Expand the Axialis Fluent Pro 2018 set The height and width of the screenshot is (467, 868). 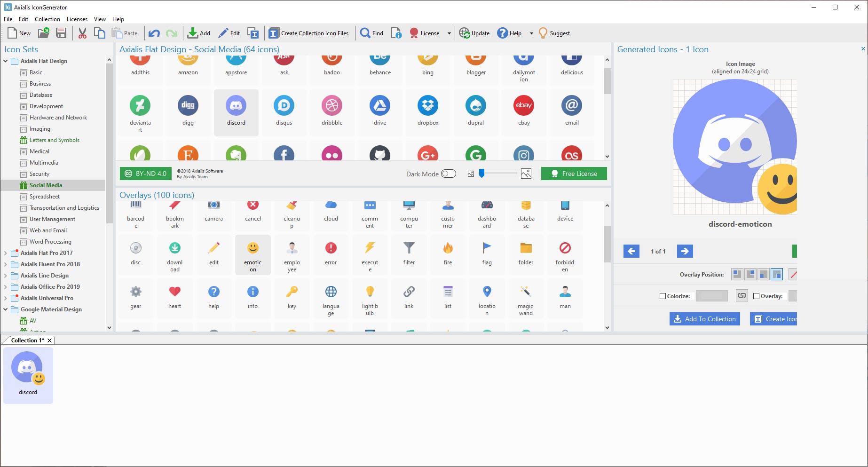[6, 264]
